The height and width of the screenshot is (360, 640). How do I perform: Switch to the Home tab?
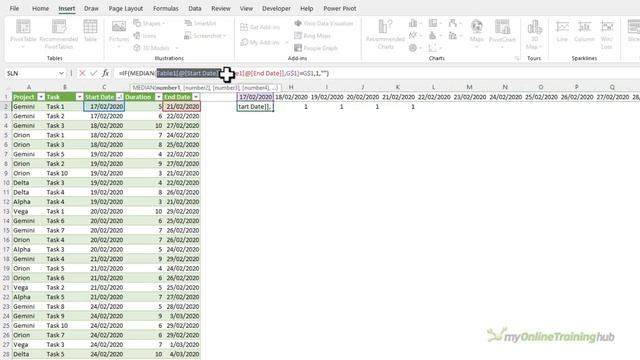click(40, 8)
